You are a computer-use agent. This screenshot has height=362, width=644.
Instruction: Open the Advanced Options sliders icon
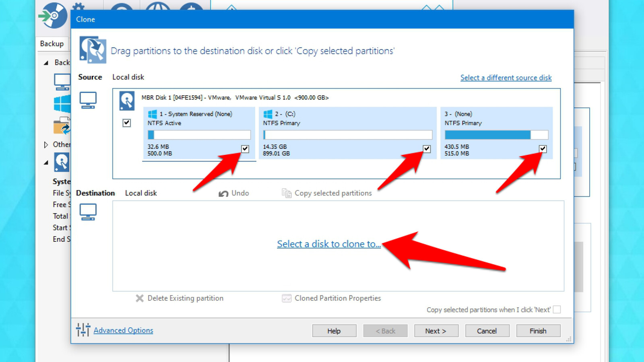coord(83,330)
